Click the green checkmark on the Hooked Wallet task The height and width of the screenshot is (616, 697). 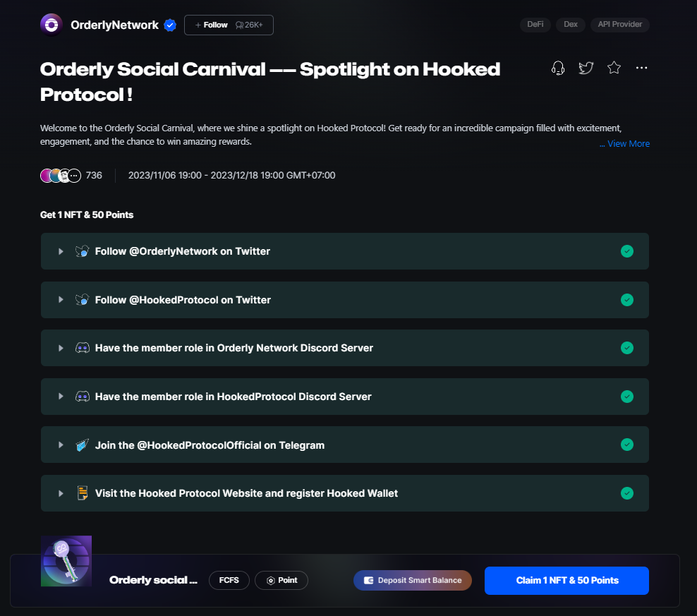(x=626, y=493)
